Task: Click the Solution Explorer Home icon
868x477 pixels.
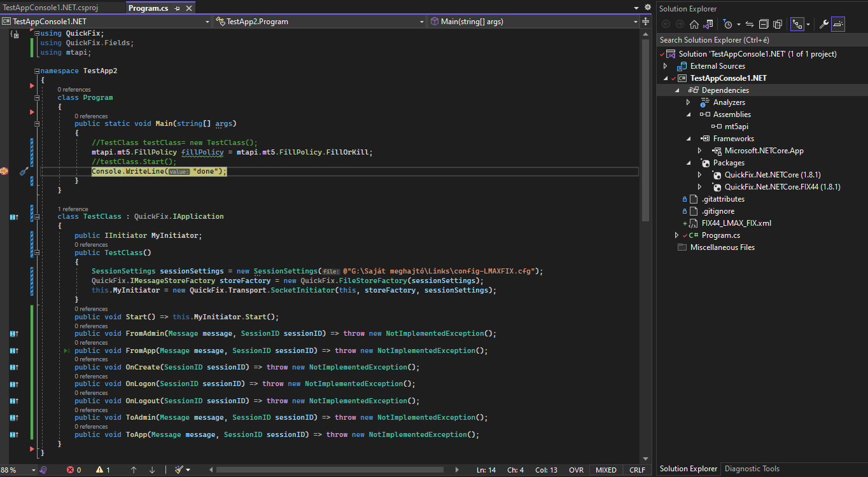Action: click(x=694, y=24)
